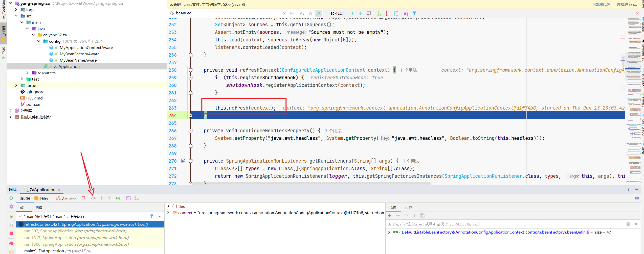The width and height of the screenshot is (644, 254).
Task: Open pom.xml in the project tree
Action: tap(34, 104)
